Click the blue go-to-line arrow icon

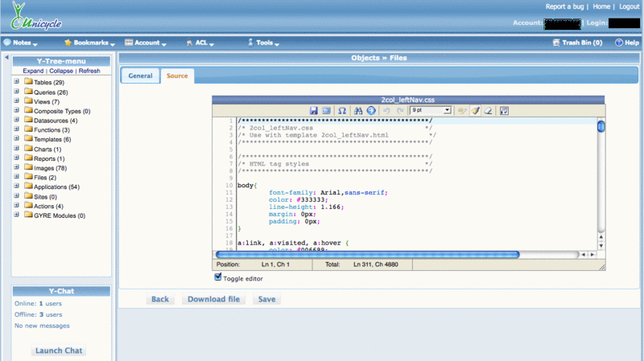coord(371,110)
